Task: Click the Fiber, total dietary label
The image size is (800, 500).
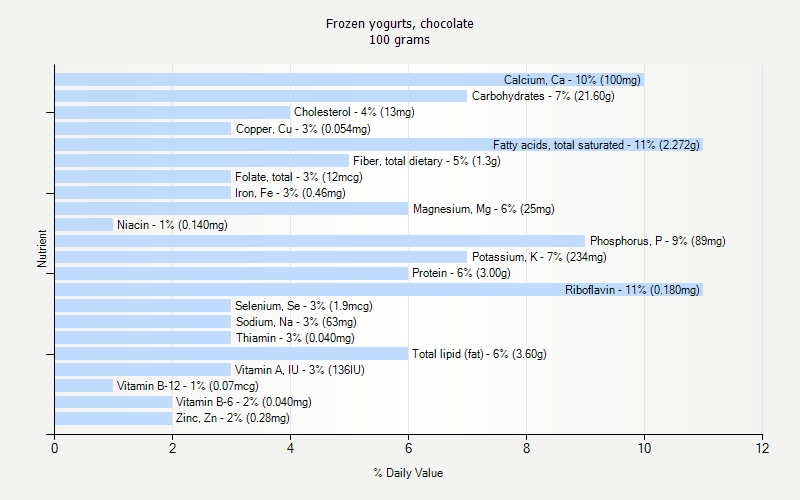Action: [x=427, y=161]
